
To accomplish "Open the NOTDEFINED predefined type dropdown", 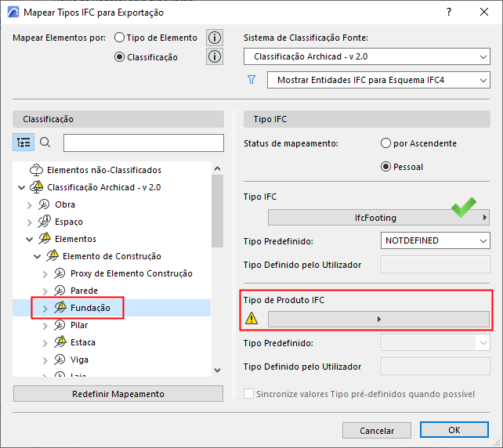I will (x=435, y=241).
